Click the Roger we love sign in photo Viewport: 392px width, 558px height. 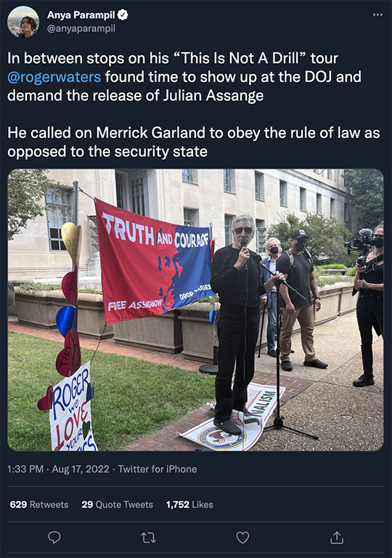coord(73,408)
